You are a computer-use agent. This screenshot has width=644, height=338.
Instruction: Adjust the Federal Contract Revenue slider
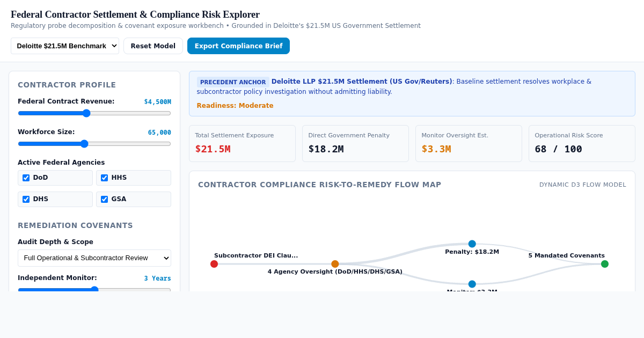pos(94,113)
